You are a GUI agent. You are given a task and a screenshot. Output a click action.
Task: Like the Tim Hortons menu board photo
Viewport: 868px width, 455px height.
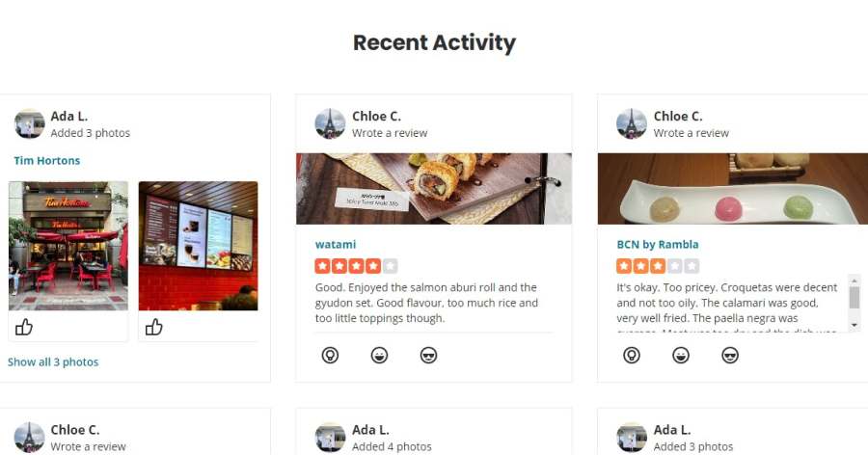point(154,327)
